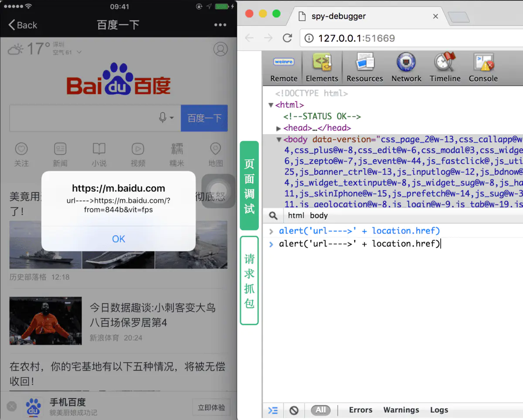Tap the blue 百度一下 search button
The image size is (523, 420).
pyautogui.click(x=204, y=118)
